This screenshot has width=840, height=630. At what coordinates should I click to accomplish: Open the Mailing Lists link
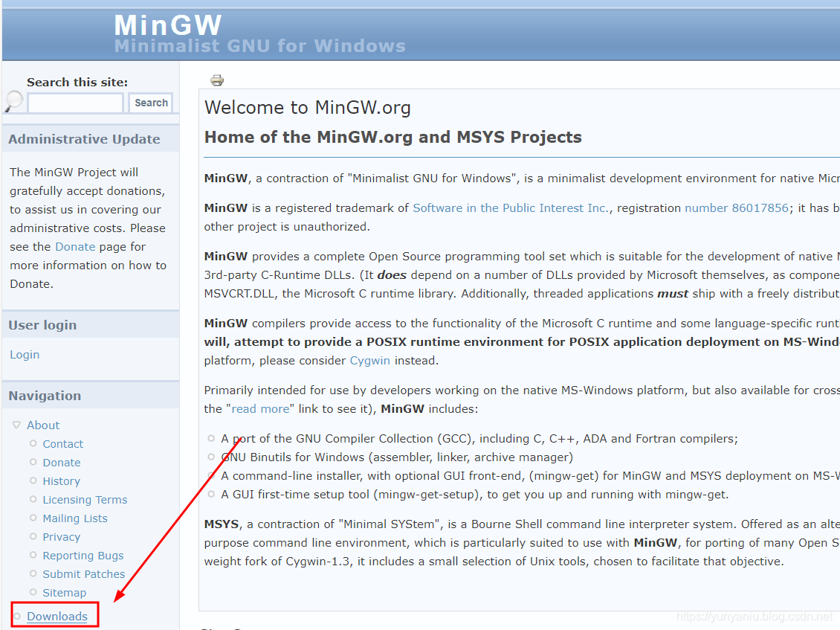pyautogui.click(x=75, y=518)
